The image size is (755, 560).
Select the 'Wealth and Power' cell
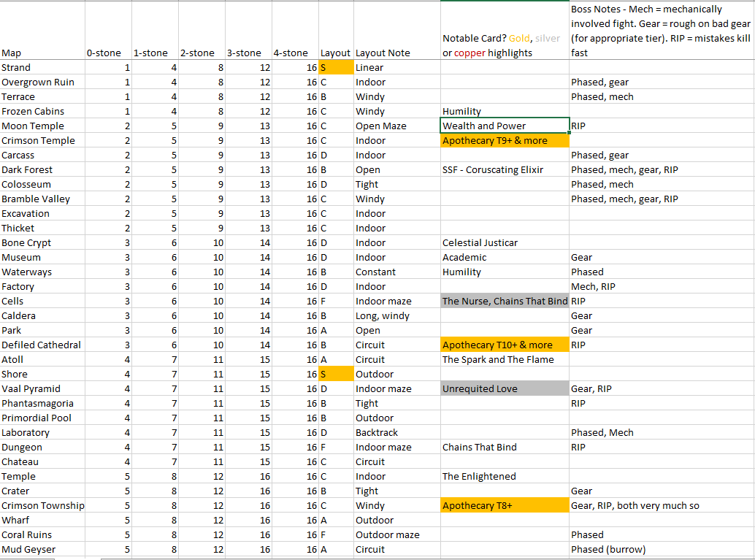[x=505, y=126]
